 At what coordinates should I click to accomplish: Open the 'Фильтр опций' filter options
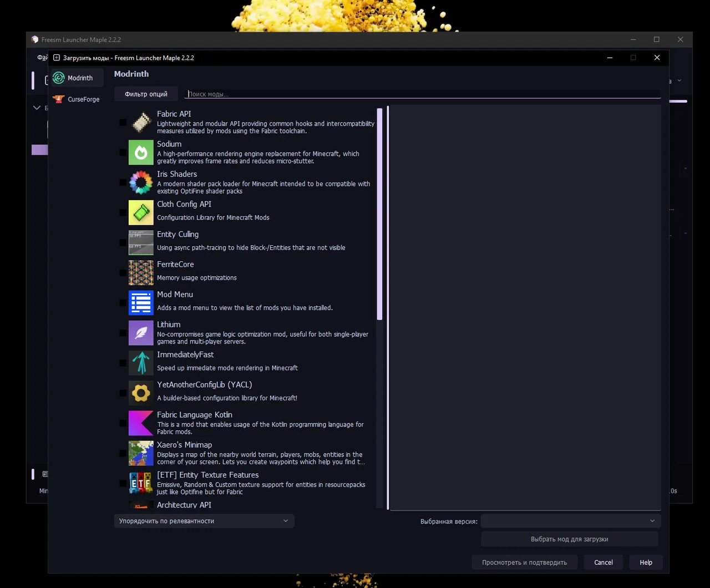[146, 94]
